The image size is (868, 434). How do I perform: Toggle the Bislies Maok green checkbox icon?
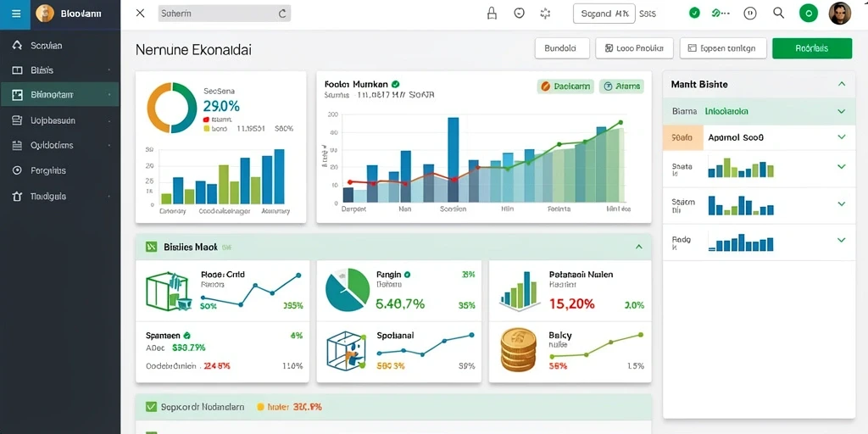point(151,247)
